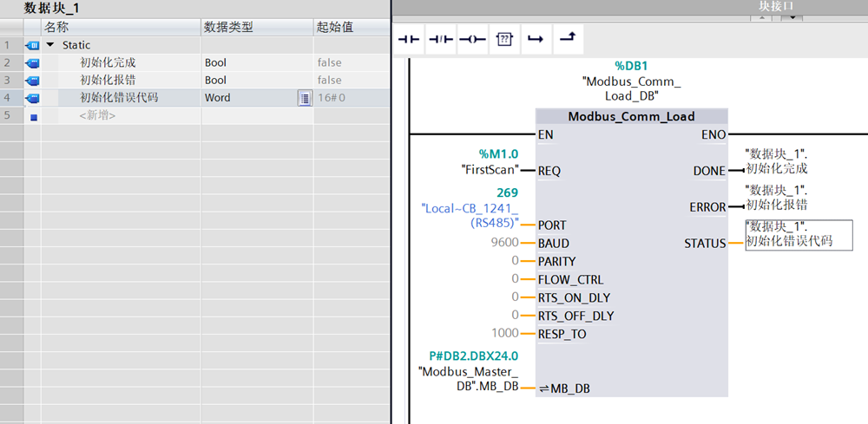Click the tag icon of row 初始化完成

[33, 62]
